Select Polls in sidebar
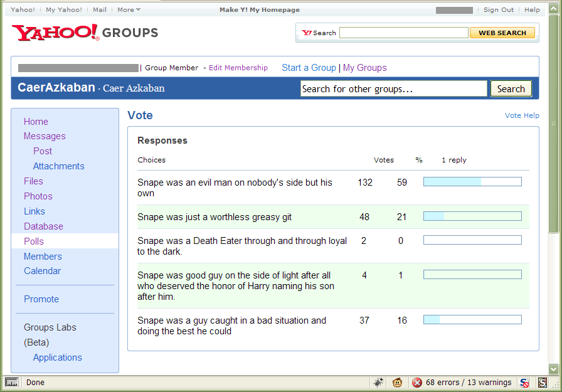Image resolution: width=562 pixels, height=392 pixels. click(x=34, y=241)
